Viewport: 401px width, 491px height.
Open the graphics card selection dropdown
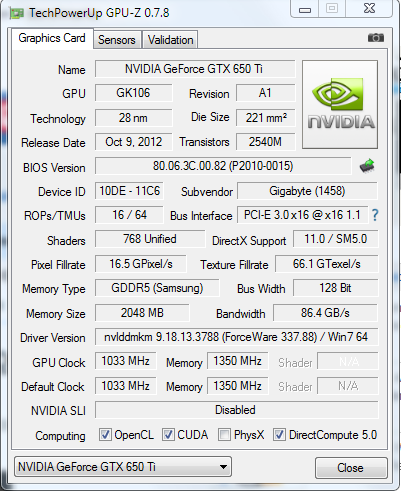click(123, 467)
